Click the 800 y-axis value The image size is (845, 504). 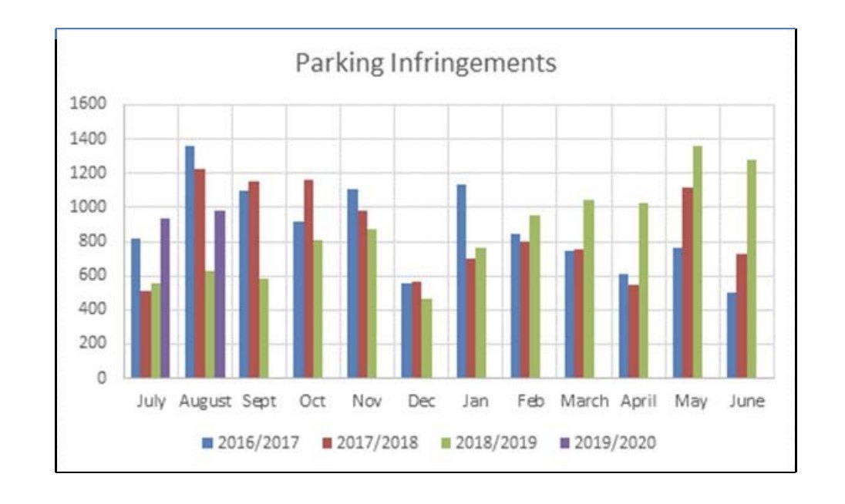pos(93,241)
